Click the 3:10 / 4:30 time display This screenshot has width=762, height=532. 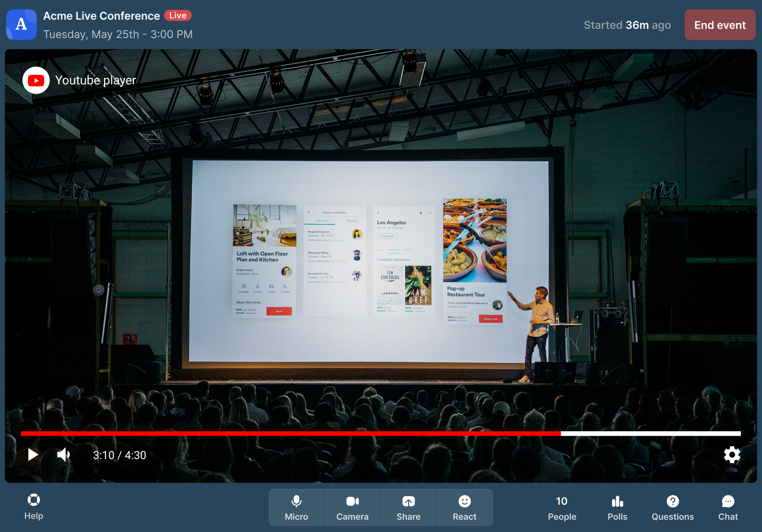click(120, 455)
